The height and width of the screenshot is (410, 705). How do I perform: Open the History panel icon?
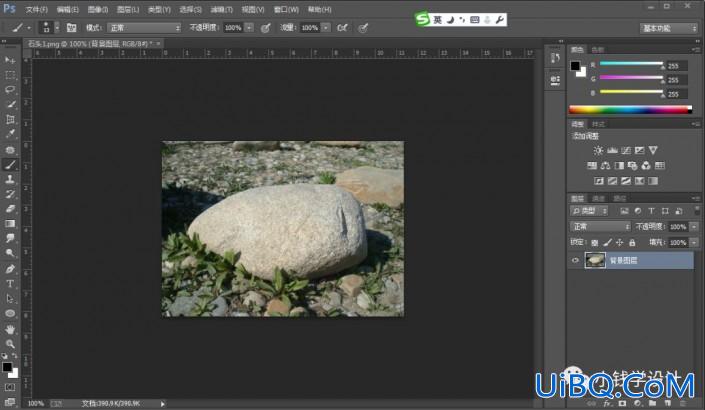tap(555, 58)
